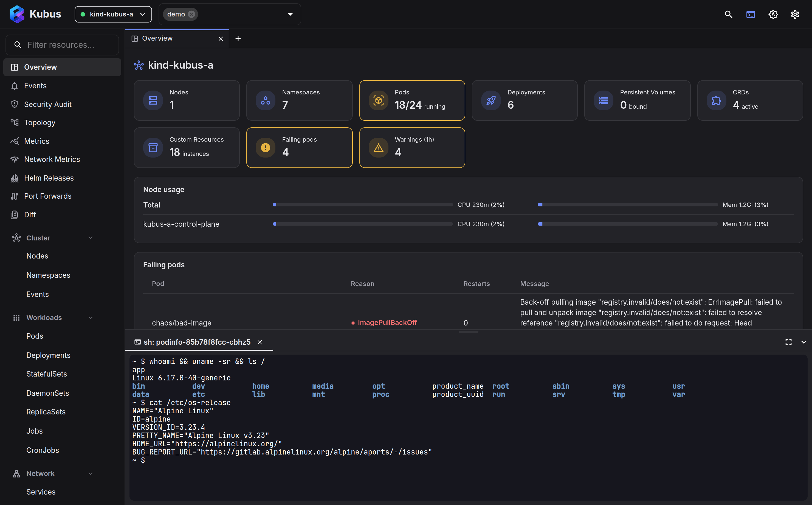Image resolution: width=812 pixels, height=505 pixels.
Task: Close the podinfo terminal tab
Action: 260,342
